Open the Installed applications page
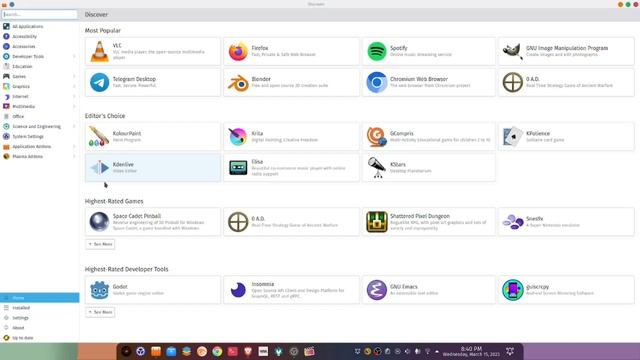The image size is (640, 360). click(40, 308)
